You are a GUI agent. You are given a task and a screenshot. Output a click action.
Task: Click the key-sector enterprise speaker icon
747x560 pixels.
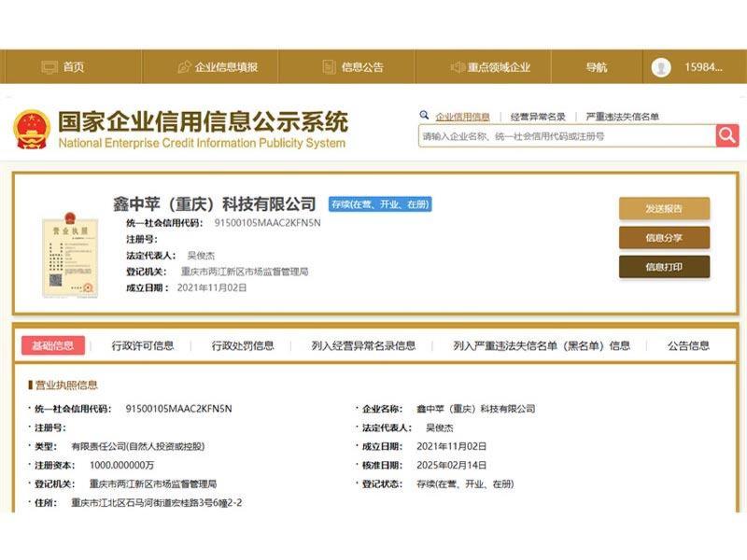click(458, 67)
